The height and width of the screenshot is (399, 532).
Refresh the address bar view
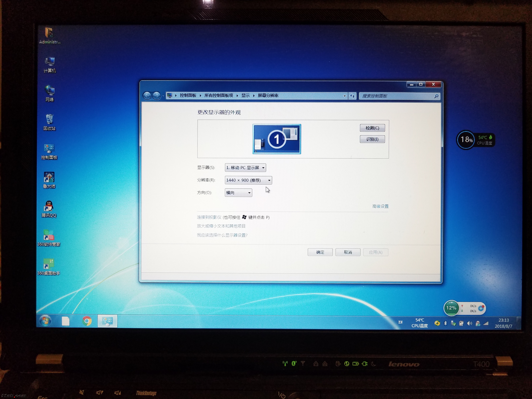point(352,96)
